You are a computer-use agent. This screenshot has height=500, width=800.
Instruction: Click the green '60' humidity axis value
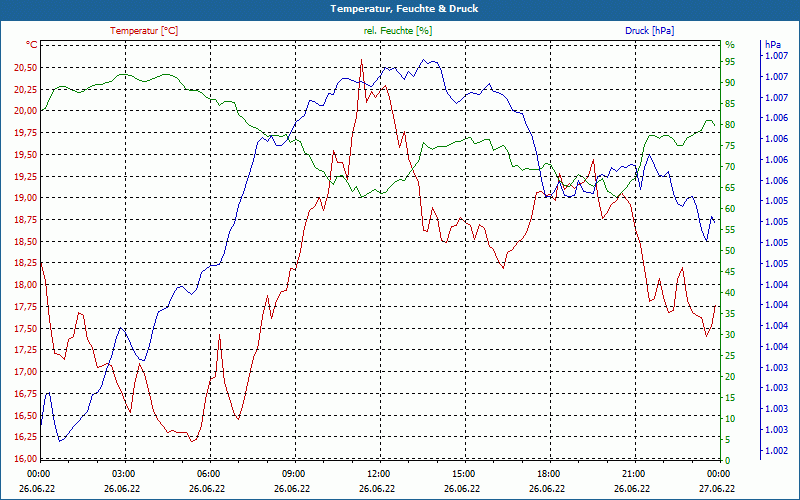[x=730, y=209]
